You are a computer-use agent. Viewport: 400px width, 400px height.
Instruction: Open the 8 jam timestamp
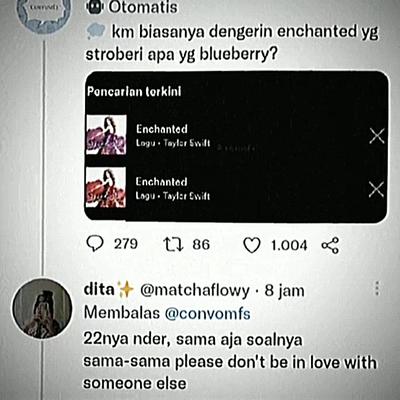(x=284, y=291)
